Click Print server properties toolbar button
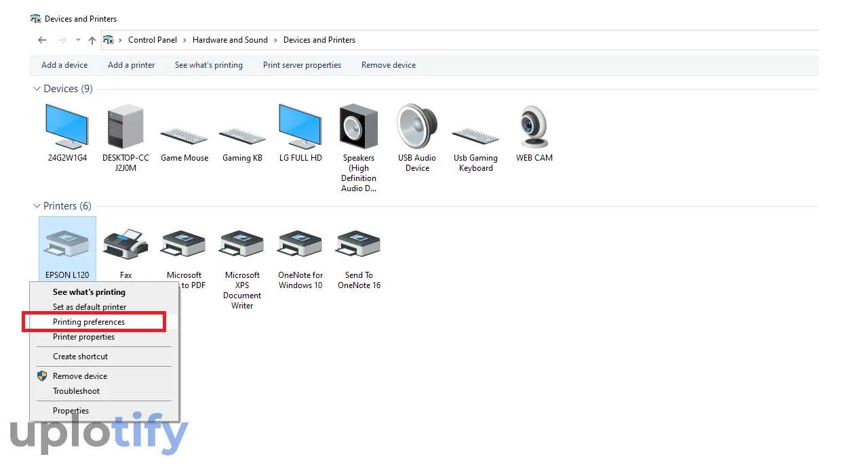The image size is (868, 465). click(302, 65)
